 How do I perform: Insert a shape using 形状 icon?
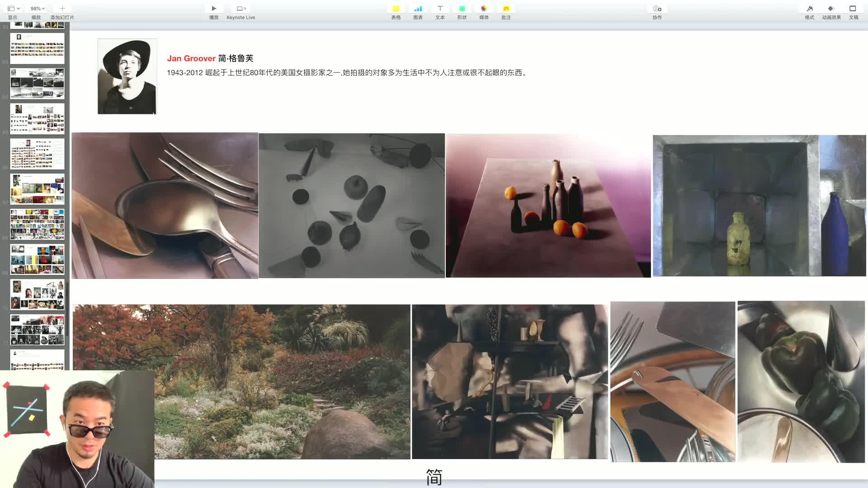click(462, 9)
